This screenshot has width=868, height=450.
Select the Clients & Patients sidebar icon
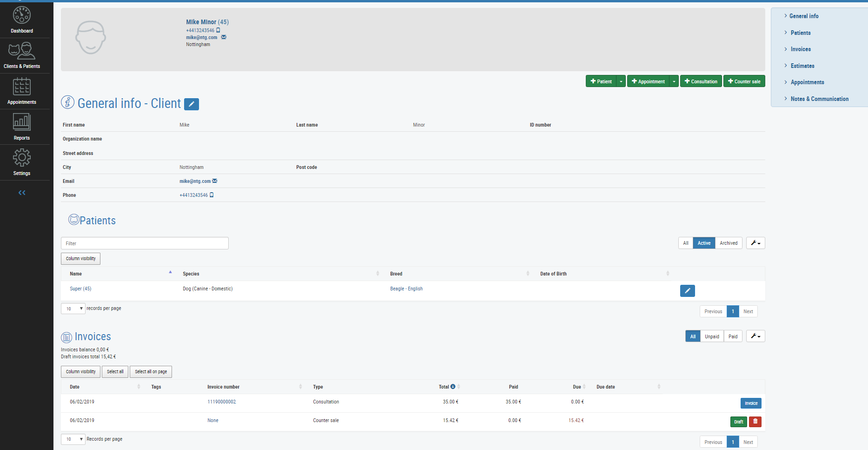(x=21, y=55)
